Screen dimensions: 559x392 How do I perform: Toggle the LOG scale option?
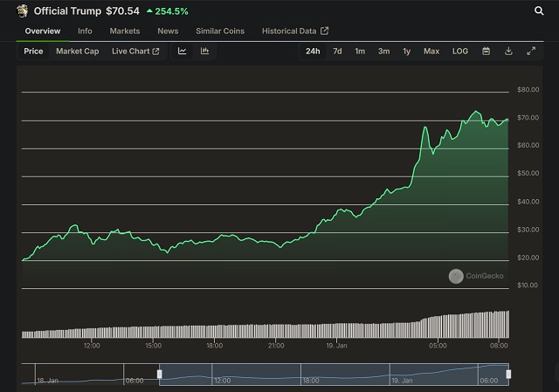[460, 52]
